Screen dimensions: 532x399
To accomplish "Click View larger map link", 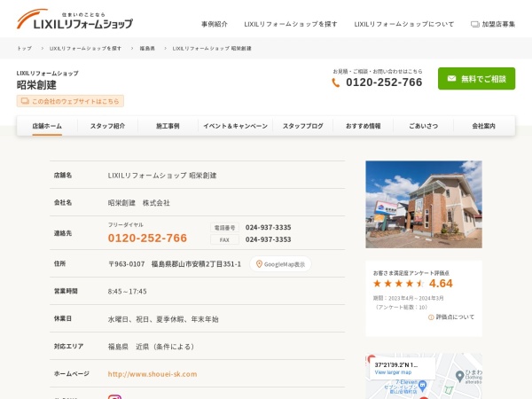I will [393, 372].
